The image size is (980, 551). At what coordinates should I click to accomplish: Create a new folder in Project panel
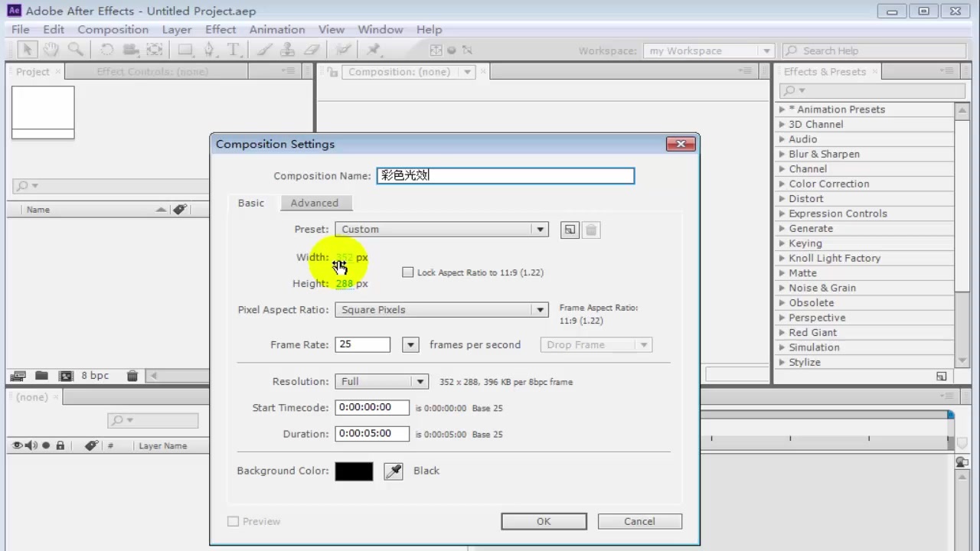(41, 376)
